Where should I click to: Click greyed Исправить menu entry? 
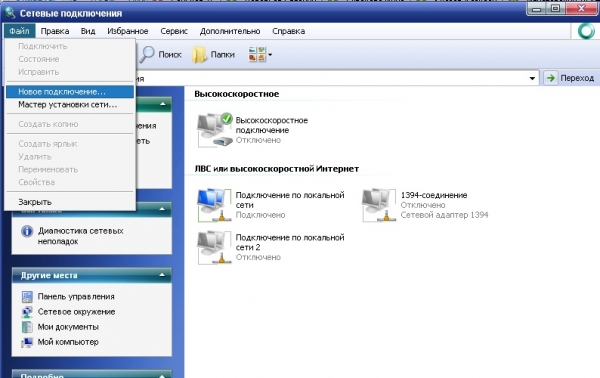(70, 72)
